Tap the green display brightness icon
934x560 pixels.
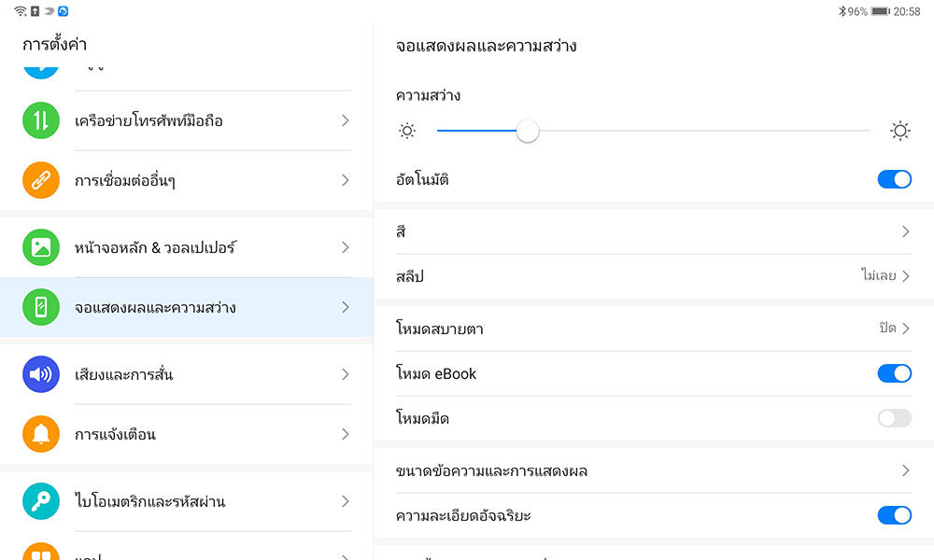(40, 307)
